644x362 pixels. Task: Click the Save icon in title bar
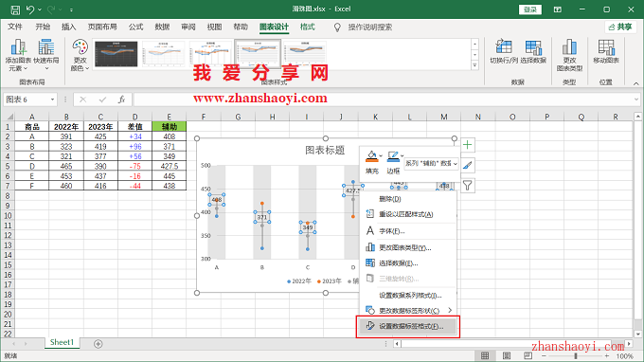[x=15, y=9]
